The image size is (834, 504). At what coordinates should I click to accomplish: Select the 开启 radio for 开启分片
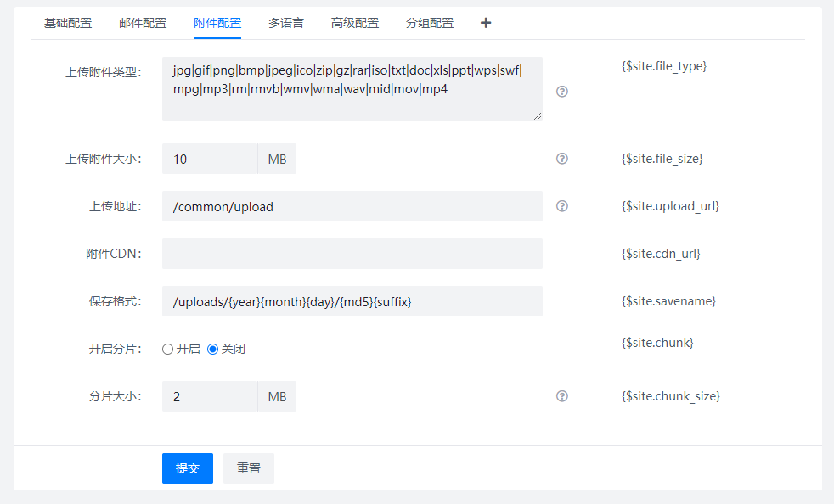click(x=167, y=350)
